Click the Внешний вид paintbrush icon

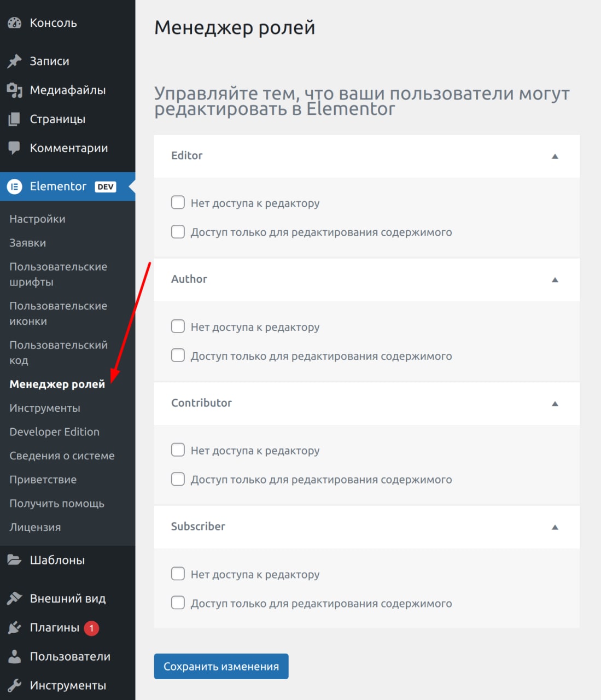click(15, 598)
